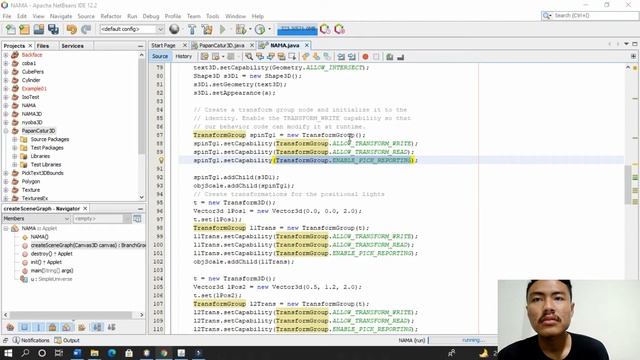Viewport: 640px width, 360px height.
Task: Click the Shift Line Left editor icon
Action: [x=341, y=57]
